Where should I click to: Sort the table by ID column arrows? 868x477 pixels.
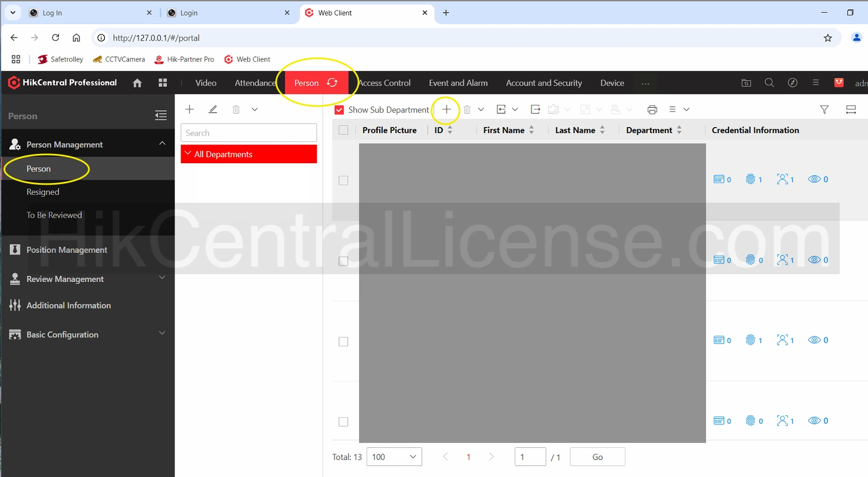coord(450,130)
